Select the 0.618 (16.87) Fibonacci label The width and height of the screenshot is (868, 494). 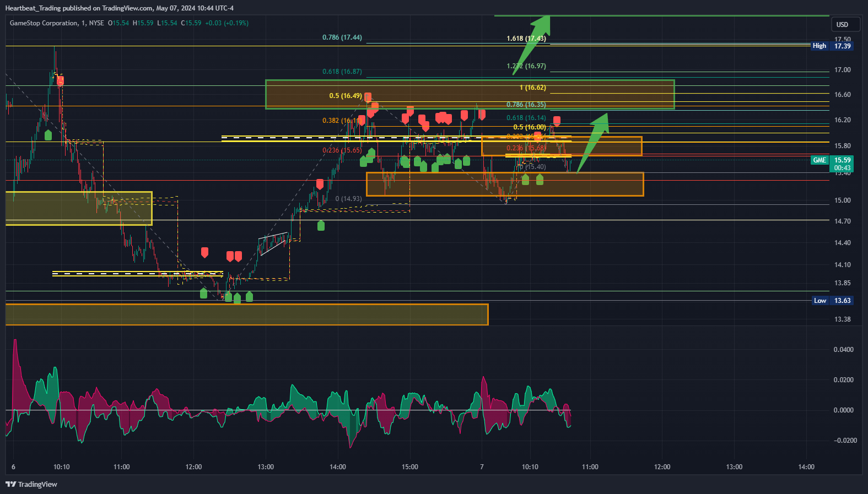pyautogui.click(x=342, y=72)
